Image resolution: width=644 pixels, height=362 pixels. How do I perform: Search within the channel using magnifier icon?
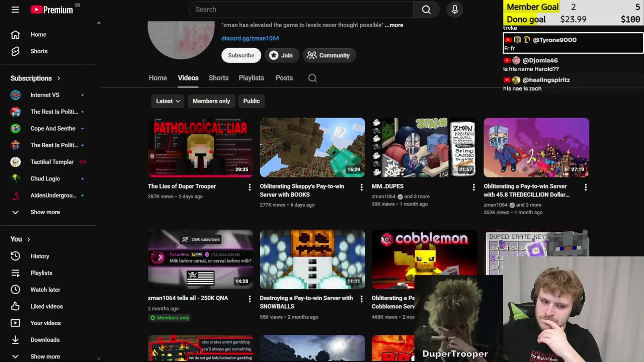point(312,78)
